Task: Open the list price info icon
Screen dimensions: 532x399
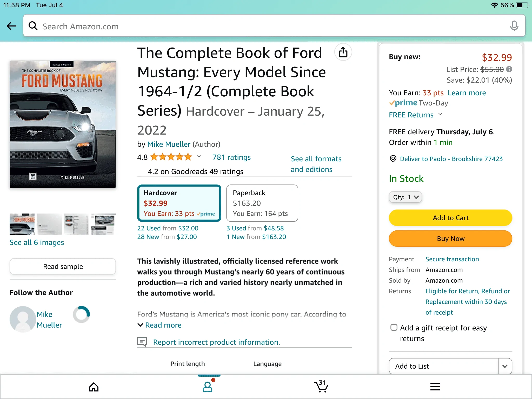Action: (x=509, y=69)
